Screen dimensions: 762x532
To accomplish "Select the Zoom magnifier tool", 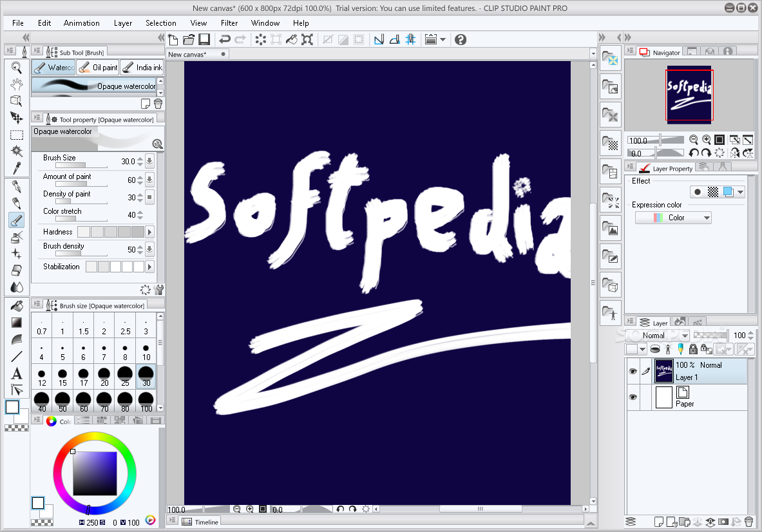I will pyautogui.click(x=17, y=68).
